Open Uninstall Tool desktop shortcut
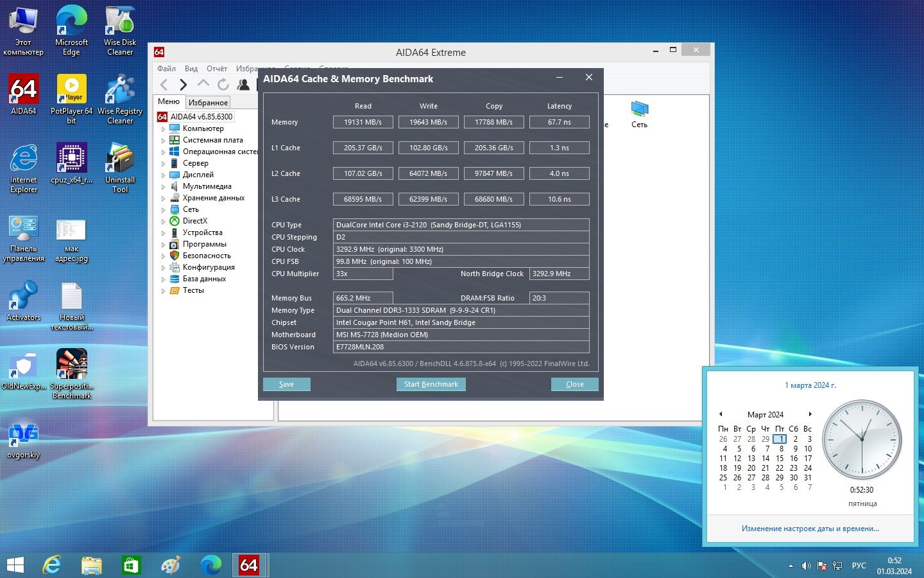This screenshot has width=924, height=578. (120, 168)
